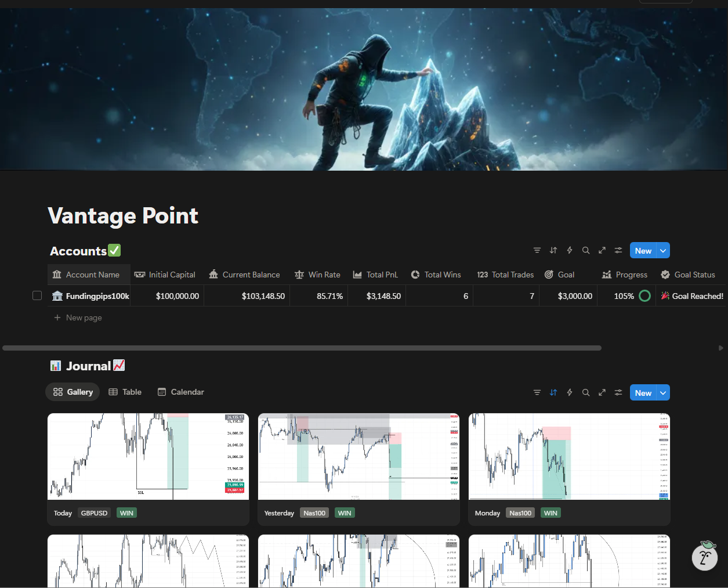Open automations lightning icon in Accounts toolbar
The height and width of the screenshot is (588, 728).
pyautogui.click(x=570, y=250)
